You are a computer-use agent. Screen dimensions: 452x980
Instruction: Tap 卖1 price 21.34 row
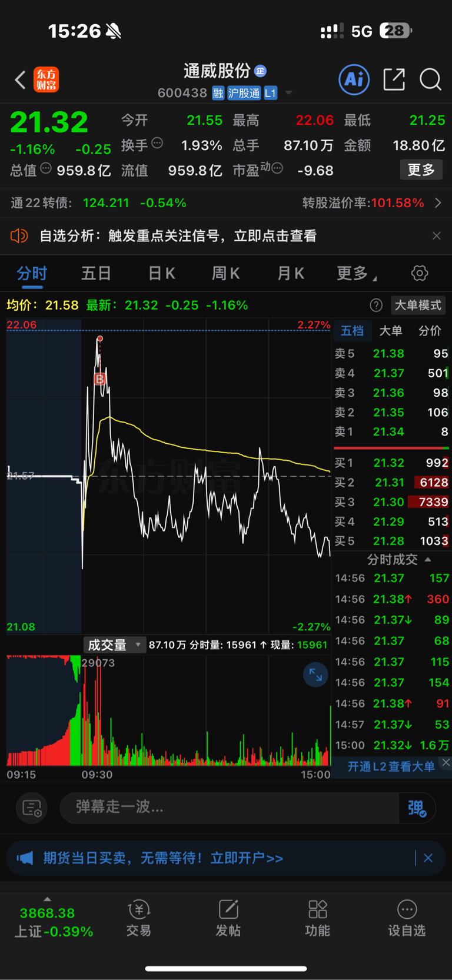coord(391,432)
